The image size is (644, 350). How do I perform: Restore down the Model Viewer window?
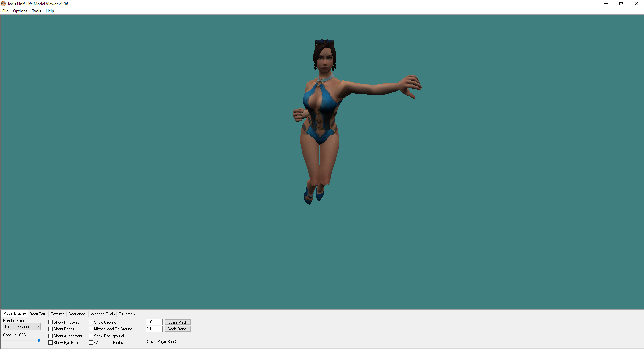tap(621, 4)
